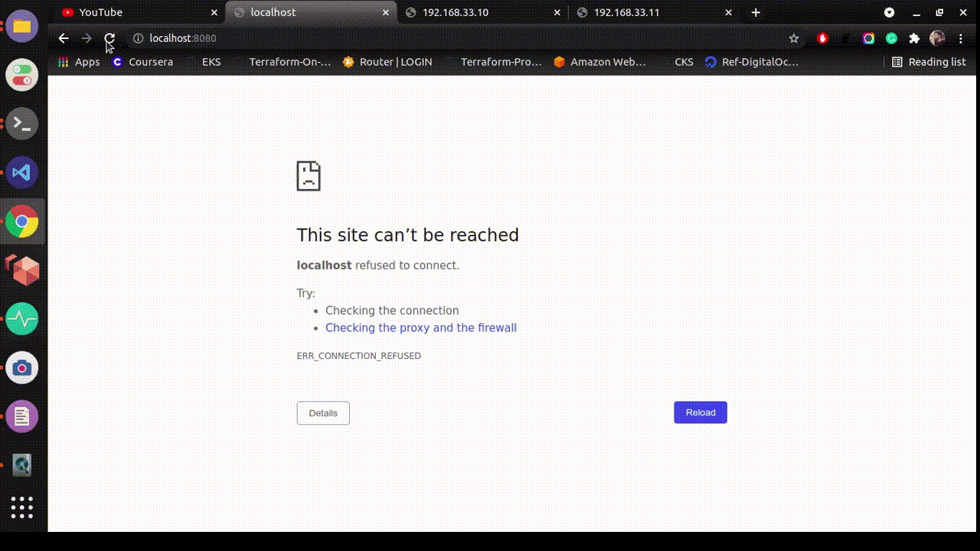Screen dimensions: 980x551
Task: Switch to the 192.168.33.11 tab
Action: pos(654,12)
